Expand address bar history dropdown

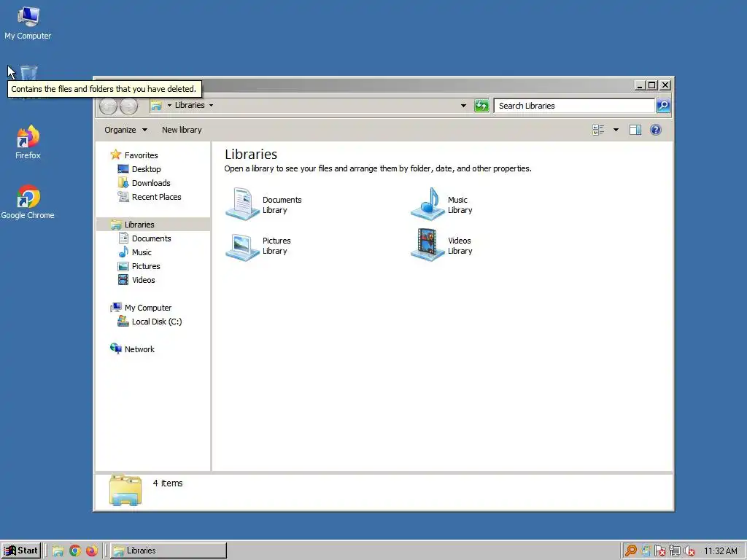463,105
